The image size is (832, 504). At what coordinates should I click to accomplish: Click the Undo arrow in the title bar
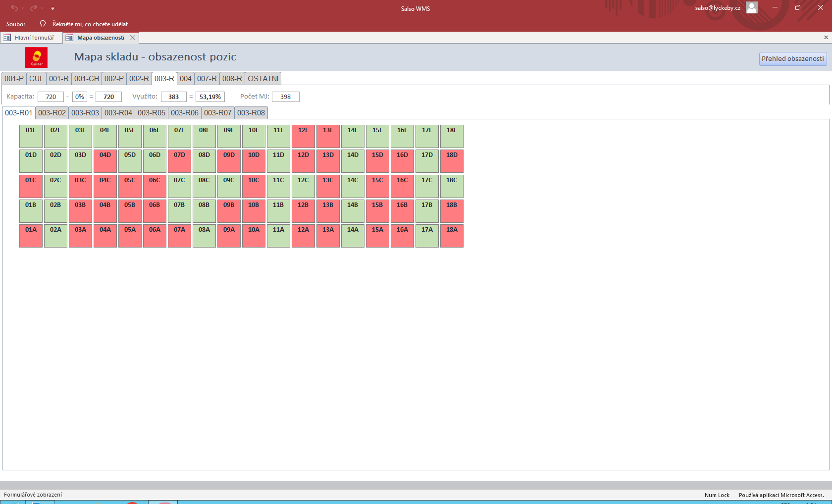coord(14,8)
